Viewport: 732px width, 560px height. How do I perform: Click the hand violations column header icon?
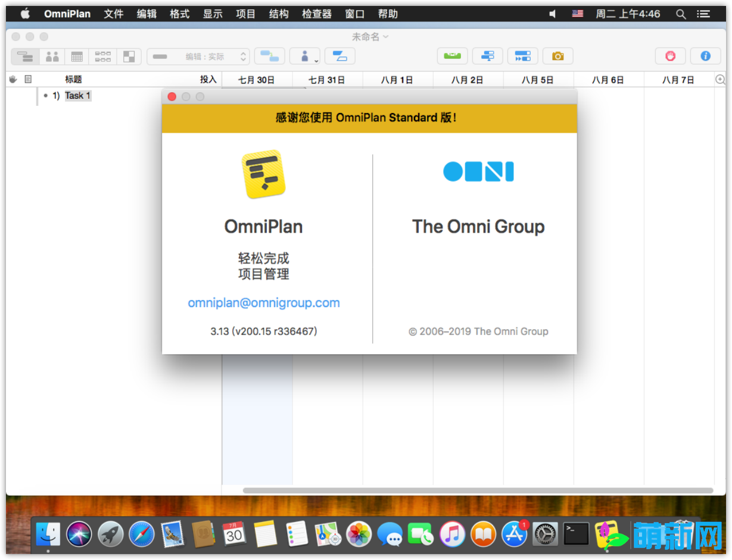coord(13,79)
